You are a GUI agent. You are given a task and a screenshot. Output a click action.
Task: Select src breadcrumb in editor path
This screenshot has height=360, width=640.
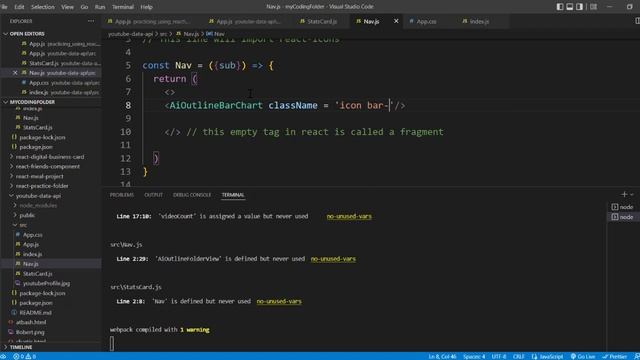[x=163, y=34]
